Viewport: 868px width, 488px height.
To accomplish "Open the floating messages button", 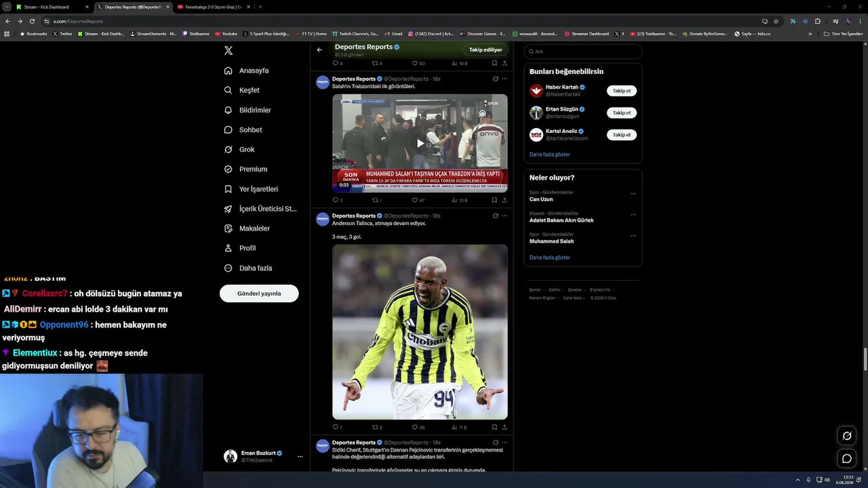I will coord(847,459).
